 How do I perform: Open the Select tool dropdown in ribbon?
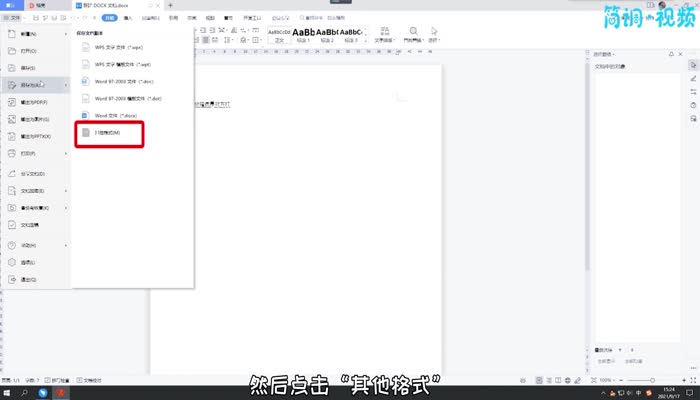click(x=433, y=36)
